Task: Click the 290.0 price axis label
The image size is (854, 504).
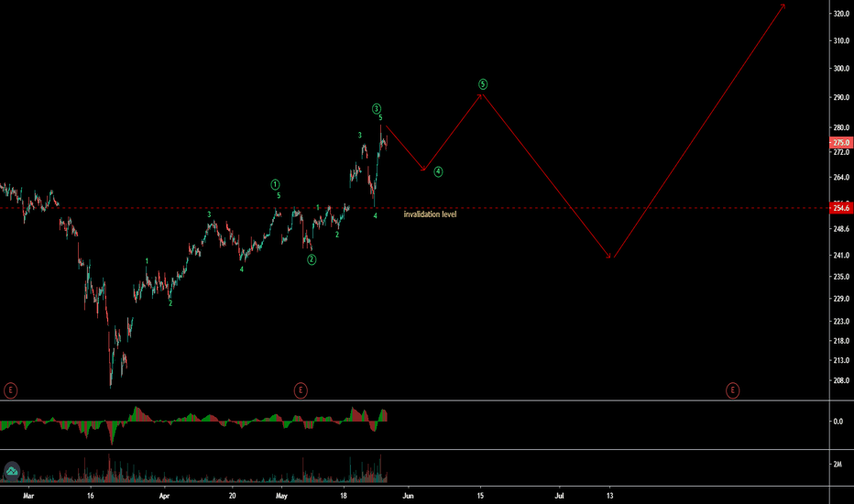Action: (841, 97)
